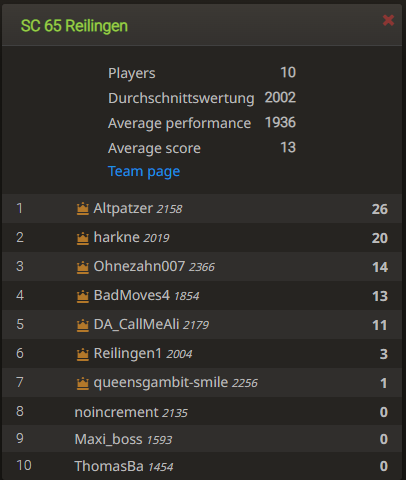The image size is (406, 480).
Task: Select player harkne rated 2019
Action: click(x=202, y=238)
